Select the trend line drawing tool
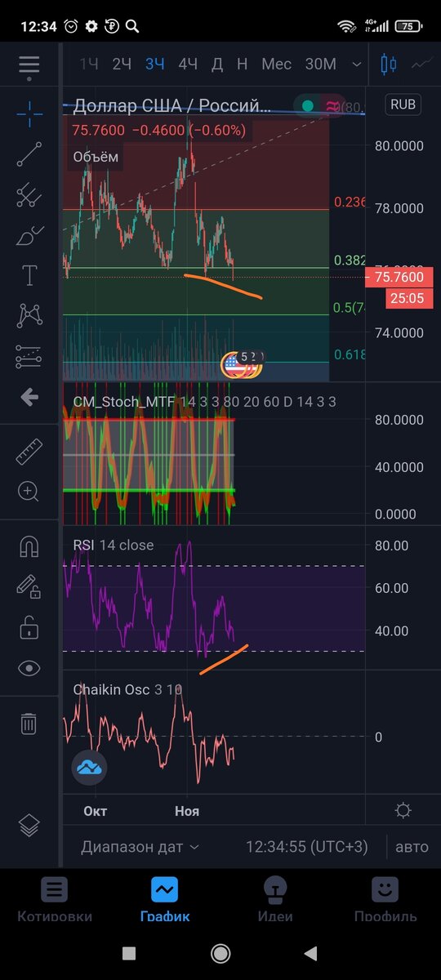This screenshot has height=980, width=441. (x=29, y=154)
